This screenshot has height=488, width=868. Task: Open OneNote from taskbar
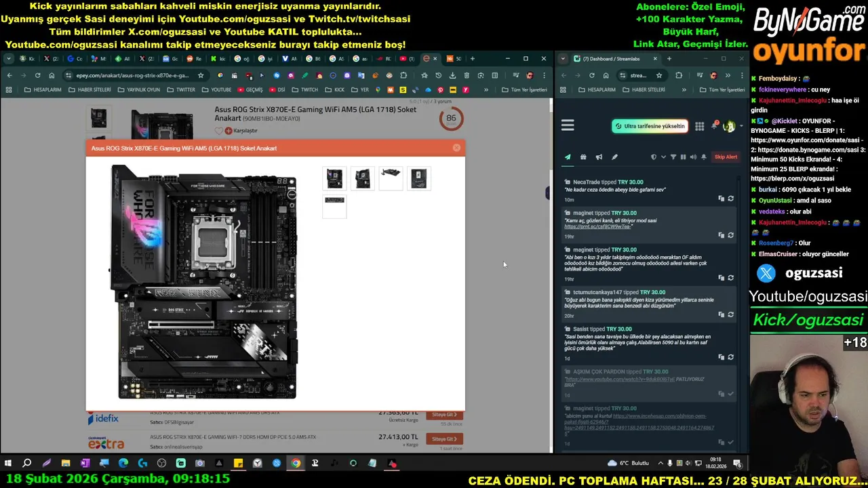[85, 464]
